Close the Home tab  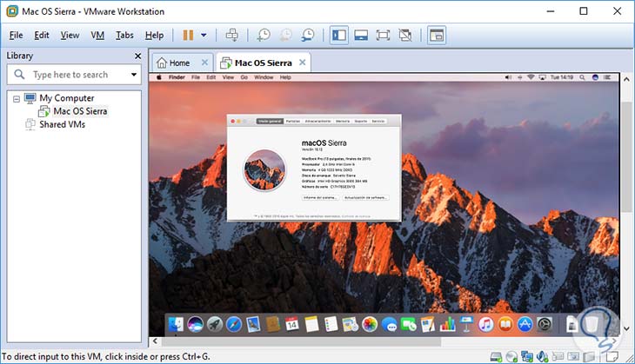coord(204,63)
